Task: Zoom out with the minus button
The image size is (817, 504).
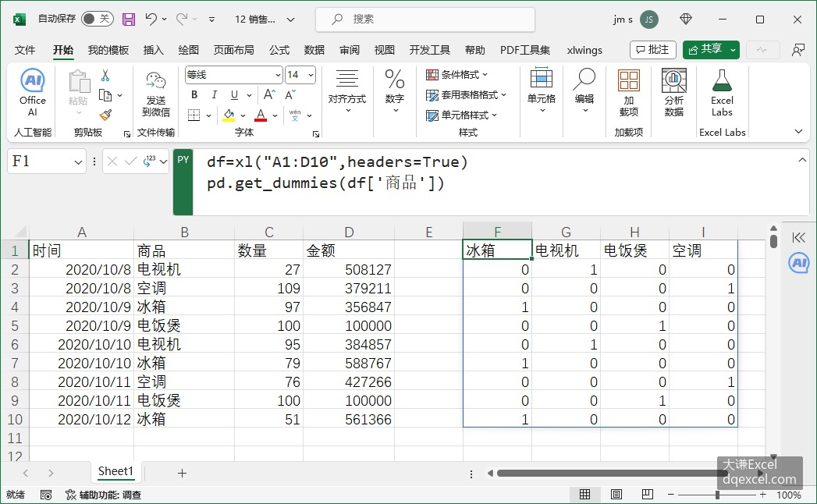Action: [670, 495]
